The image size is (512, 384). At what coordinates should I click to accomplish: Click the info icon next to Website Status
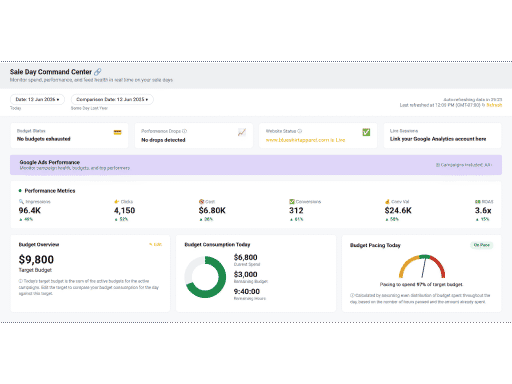300,131
